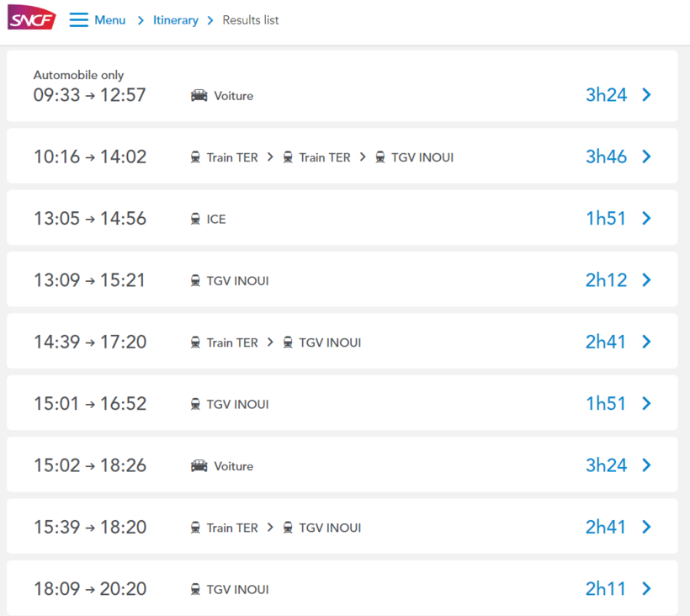Open the 15:02 Voiture 3h24 duration
Viewport: 690px width, 616px height.
[606, 465]
